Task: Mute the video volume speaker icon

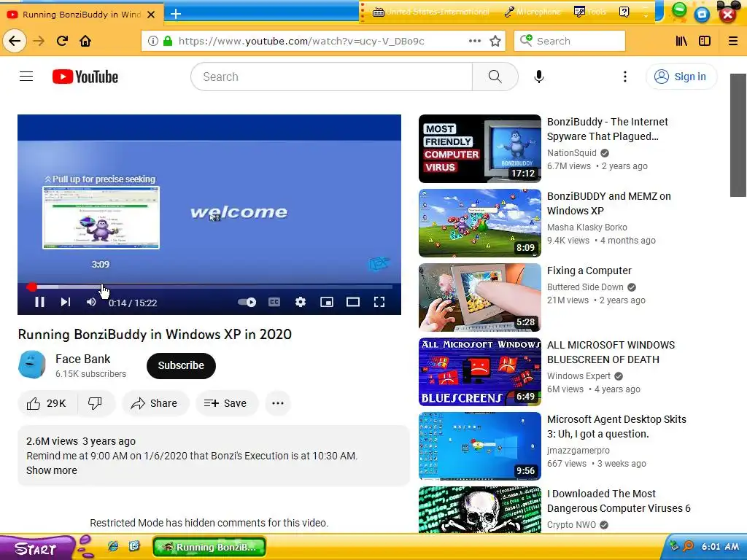Action: click(91, 302)
